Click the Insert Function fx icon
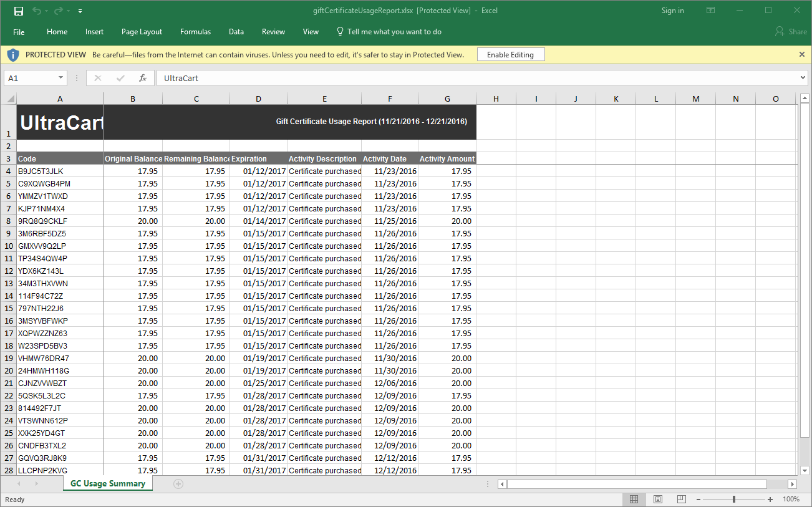The image size is (812, 507). [143, 78]
